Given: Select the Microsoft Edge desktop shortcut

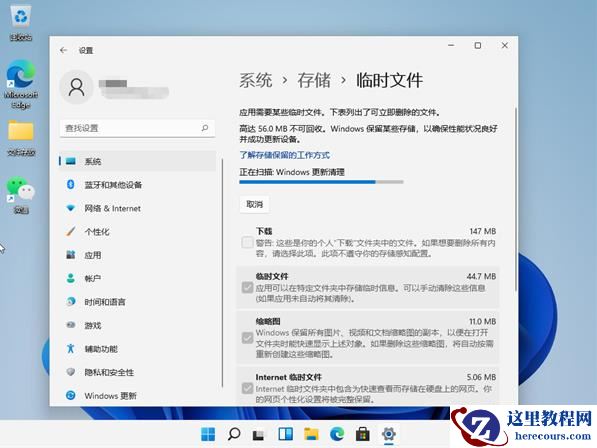Looking at the screenshot, I should click(x=21, y=84).
